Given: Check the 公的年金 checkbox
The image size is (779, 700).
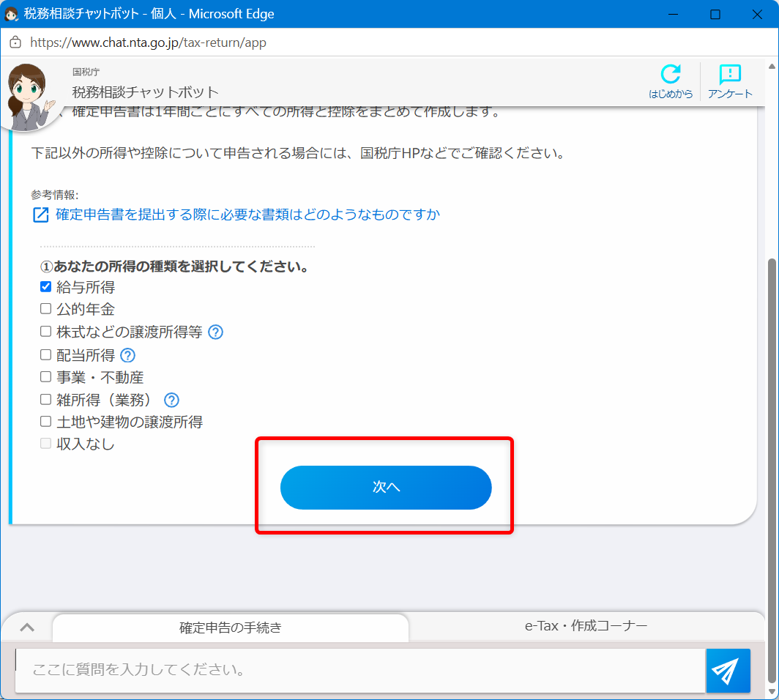Looking at the screenshot, I should point(45,308).
